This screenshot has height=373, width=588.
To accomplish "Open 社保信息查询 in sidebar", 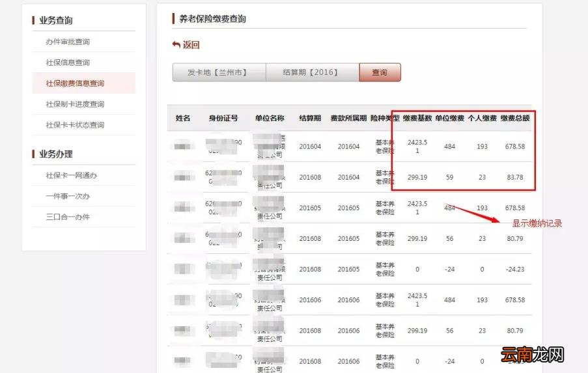I will pyautogui.click(x=68, y=62).
